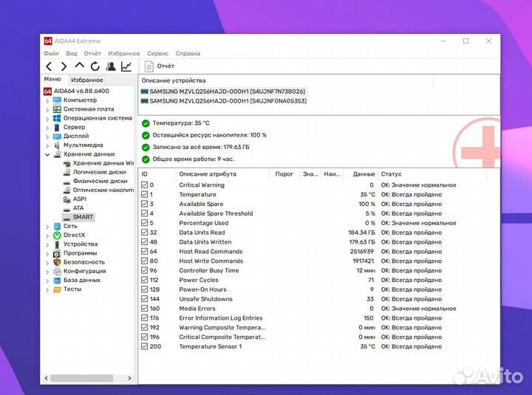Open the Отчёт menu in menu bar
The image size is (532, 395).
(x=92, y=53)
